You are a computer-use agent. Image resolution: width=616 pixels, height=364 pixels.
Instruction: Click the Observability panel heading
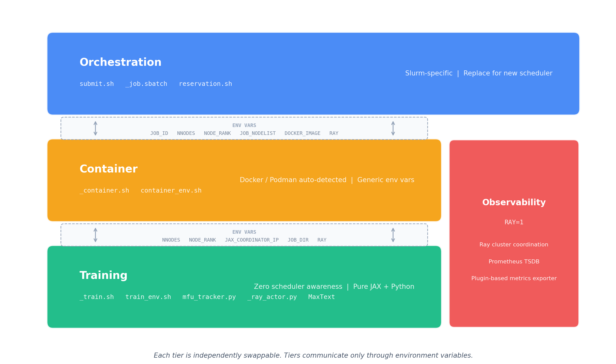tap(514, 202)
